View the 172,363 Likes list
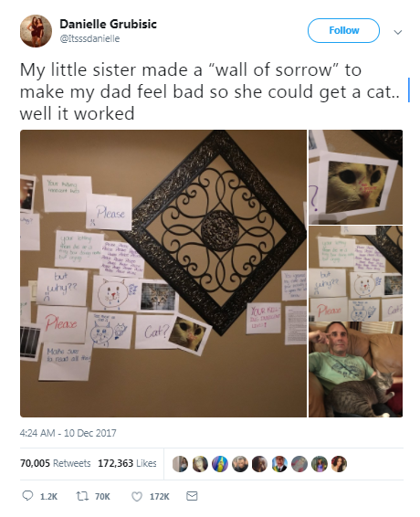420x517 pixels. point(127,463)
